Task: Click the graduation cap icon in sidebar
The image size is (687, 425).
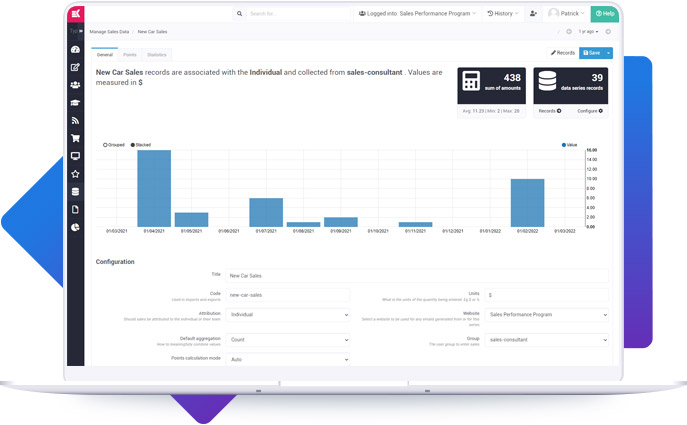Action: (75, 103)
